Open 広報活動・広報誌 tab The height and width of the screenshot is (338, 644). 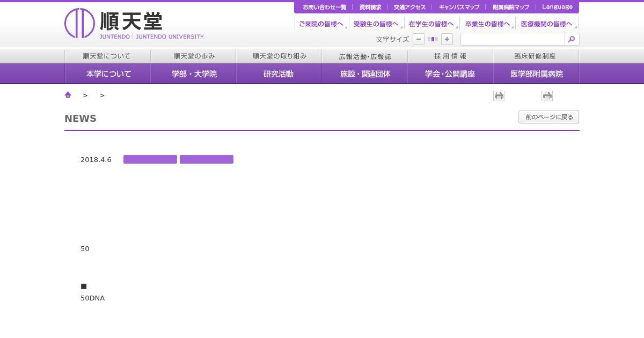[365, 56]
